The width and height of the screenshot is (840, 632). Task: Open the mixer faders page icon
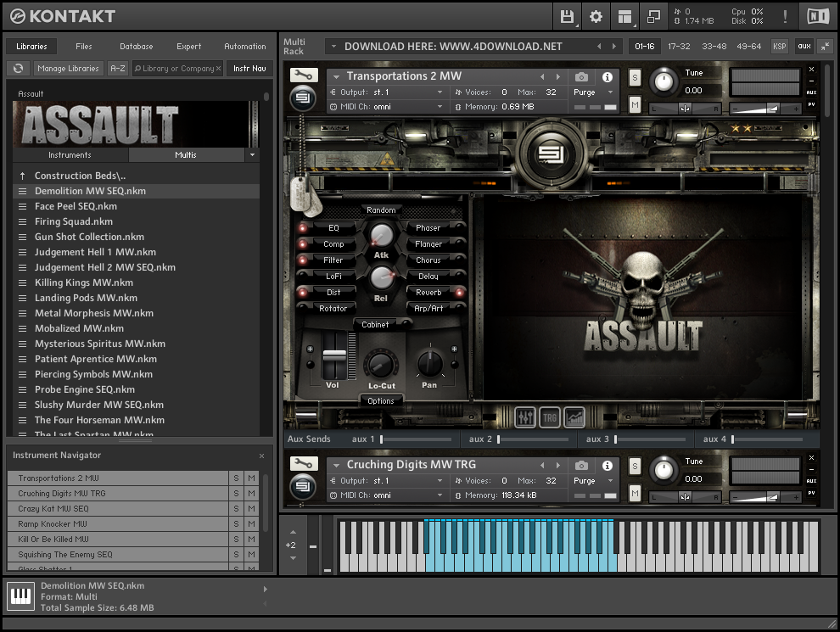pyautogui.click(x=525, y=417)
